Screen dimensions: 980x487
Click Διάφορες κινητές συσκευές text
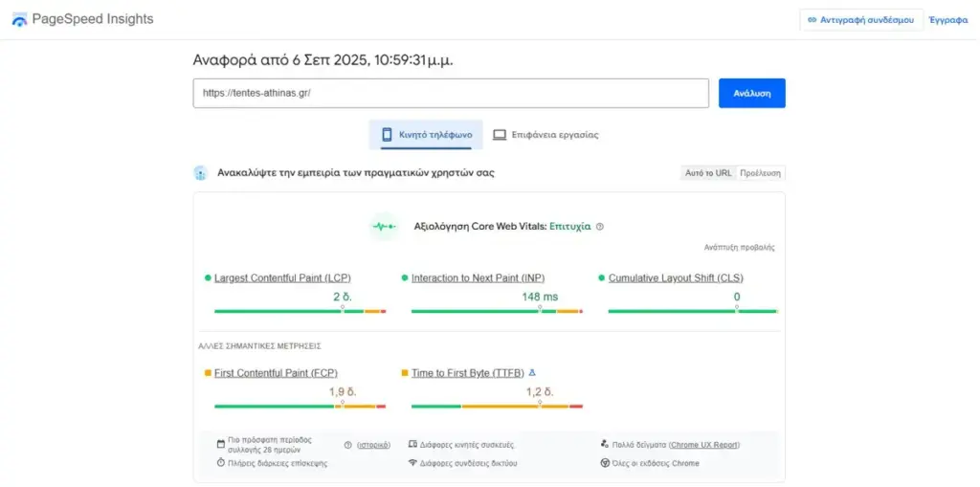coord(467,445)
